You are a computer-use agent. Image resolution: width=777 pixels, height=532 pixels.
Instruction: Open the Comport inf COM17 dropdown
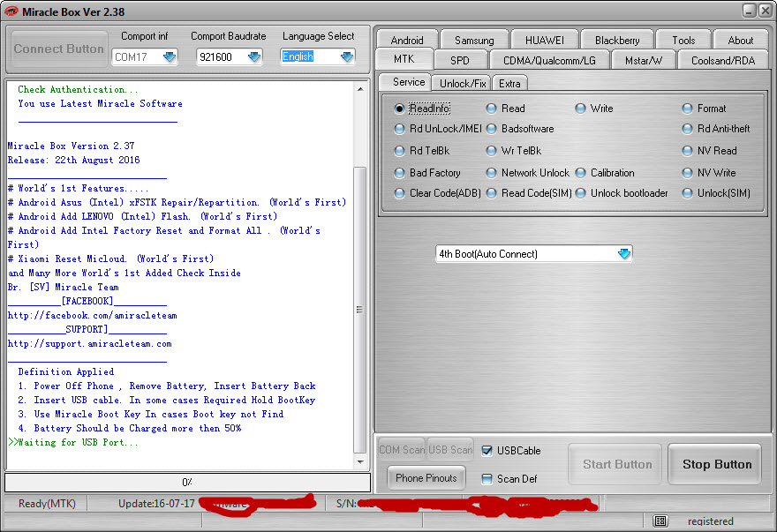[x=170, y=57]
